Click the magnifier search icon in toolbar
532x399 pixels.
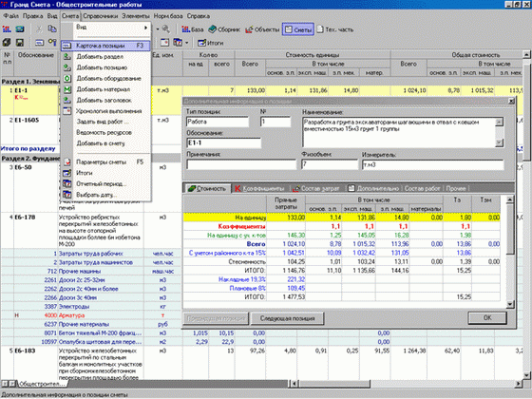coord(166,29)
